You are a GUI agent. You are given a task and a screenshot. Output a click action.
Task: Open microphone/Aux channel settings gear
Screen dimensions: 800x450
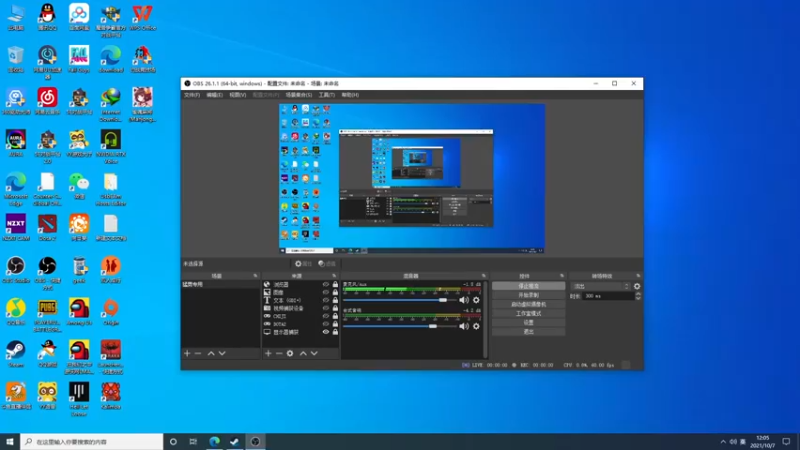tap(476, 300)
